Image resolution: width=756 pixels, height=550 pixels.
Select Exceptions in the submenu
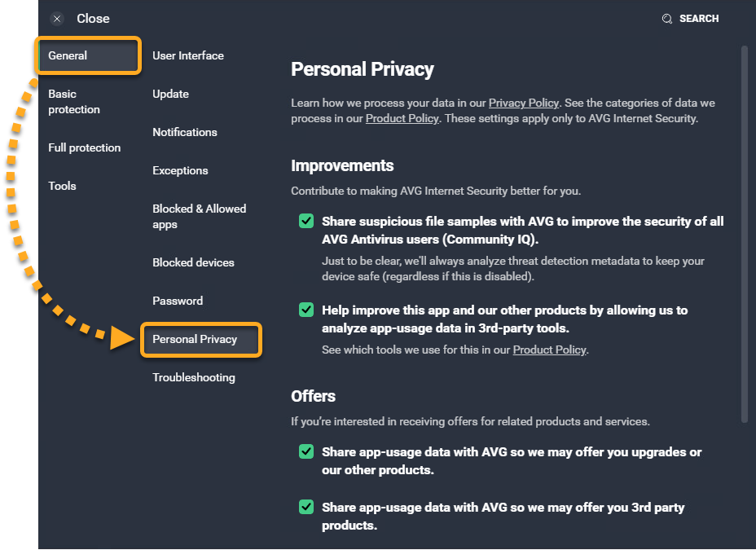pos(180,170)
